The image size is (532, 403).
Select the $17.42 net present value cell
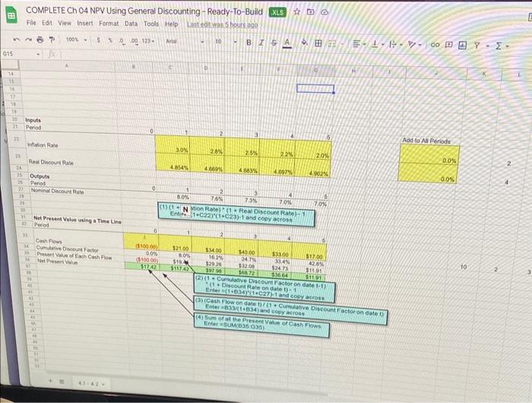pyautogui.click(x=141, y=267)
